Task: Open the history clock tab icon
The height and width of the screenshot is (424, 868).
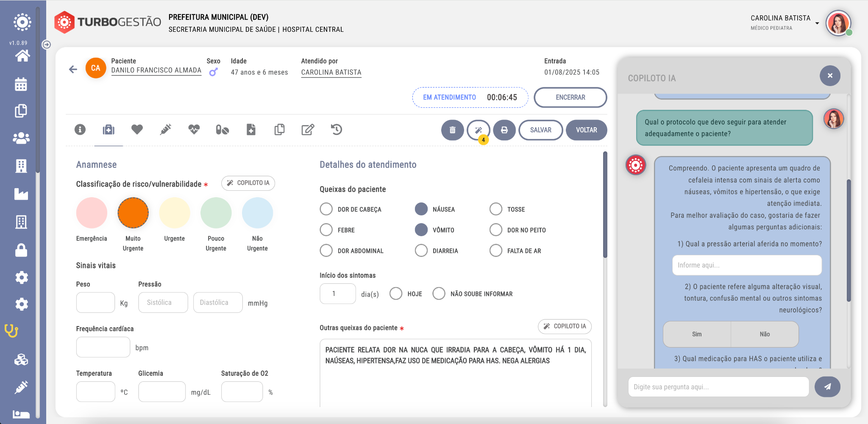Action: 337,129
